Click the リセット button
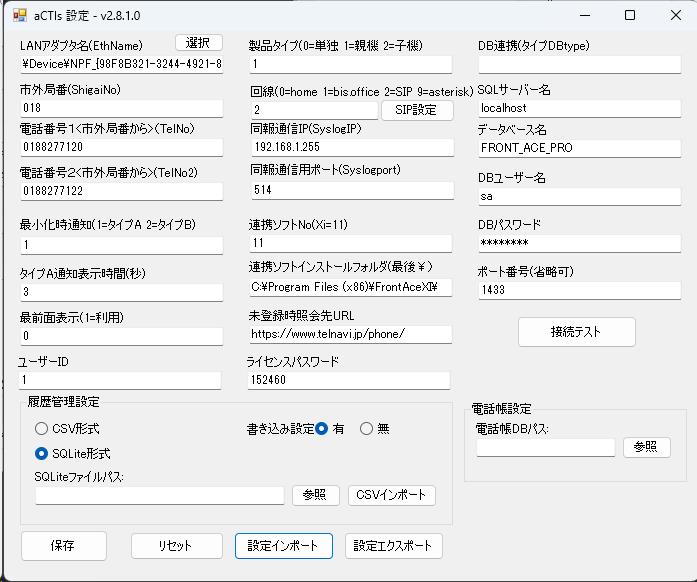This screenshot has height=582, width=697. click(176, 545)
